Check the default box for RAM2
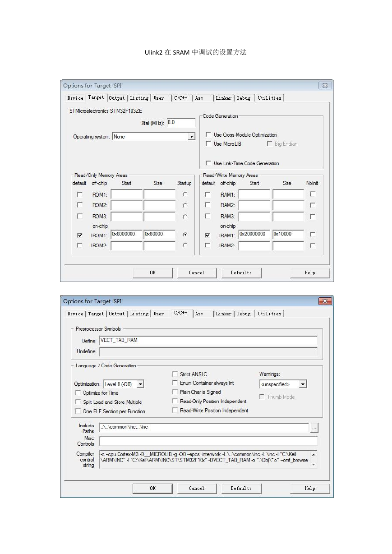 pyautogui.click(x=208, y=205)
